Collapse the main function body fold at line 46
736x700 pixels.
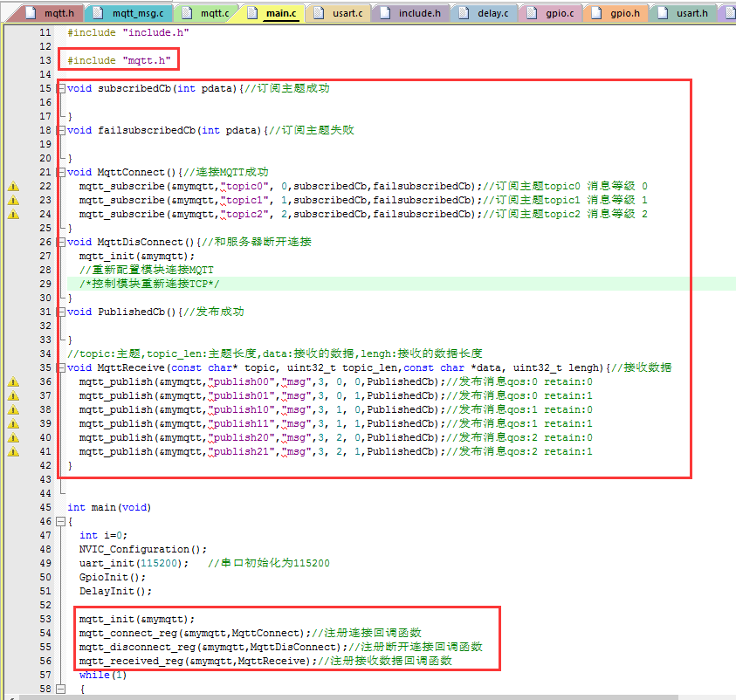click(x=61, y=521)
